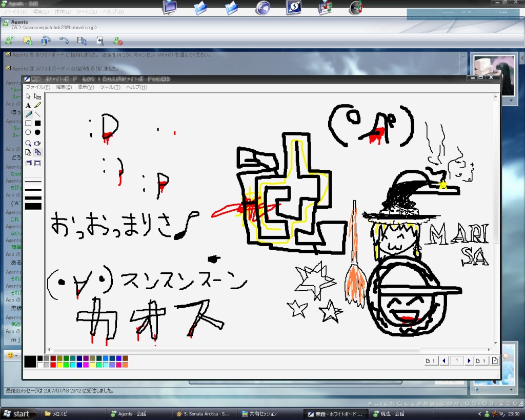Pick the second line width
This screenshot has width=525, height=420.
(x=33, y=190)
